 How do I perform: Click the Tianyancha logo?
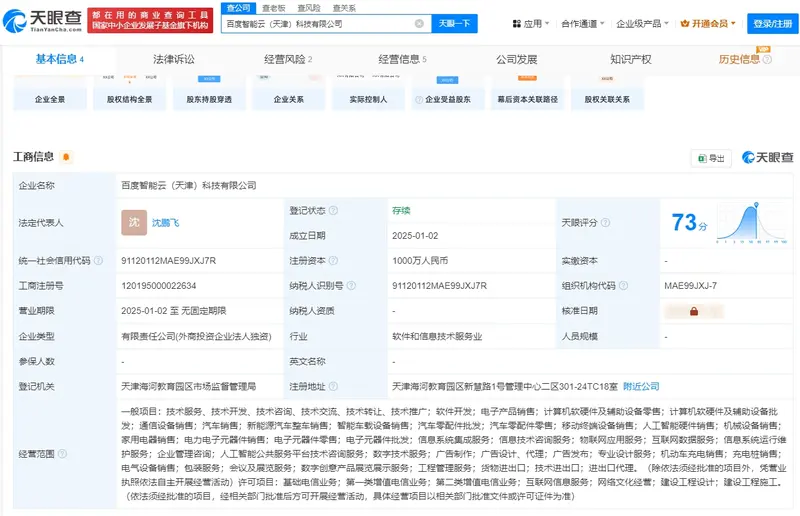(42, 20)
